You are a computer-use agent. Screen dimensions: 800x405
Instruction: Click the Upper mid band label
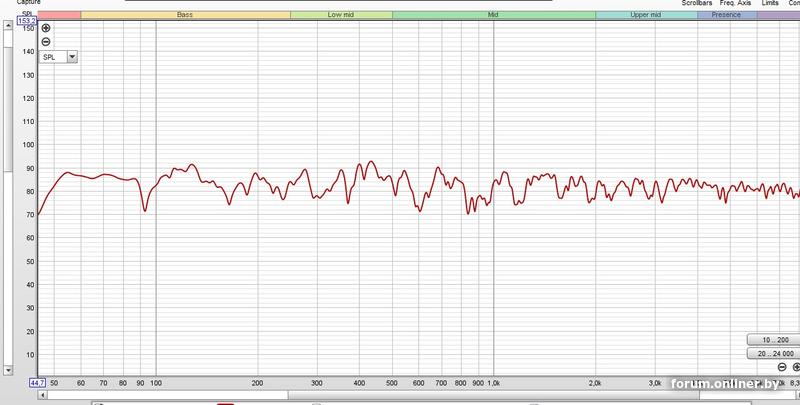(x=646, y=15)
